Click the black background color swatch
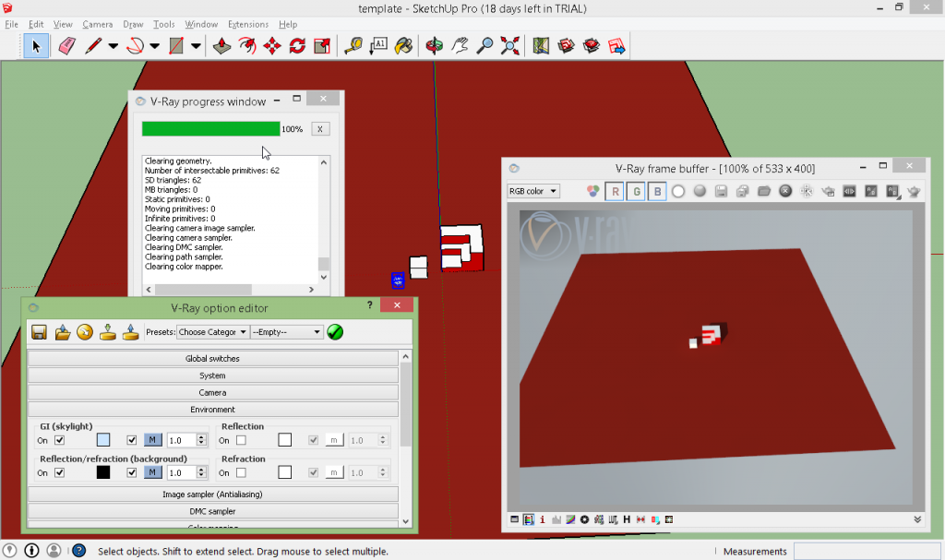The width and height of the screenshot is (945, 560). [103, 472]
